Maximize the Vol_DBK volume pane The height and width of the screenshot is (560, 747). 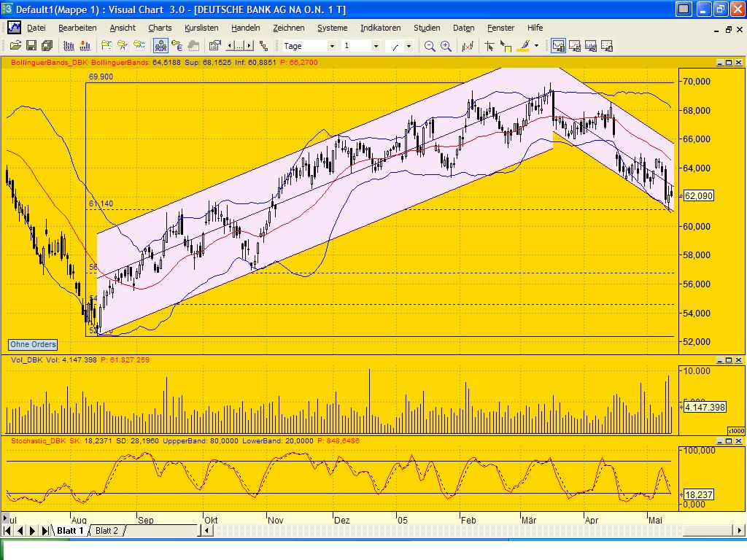point(729,360)
